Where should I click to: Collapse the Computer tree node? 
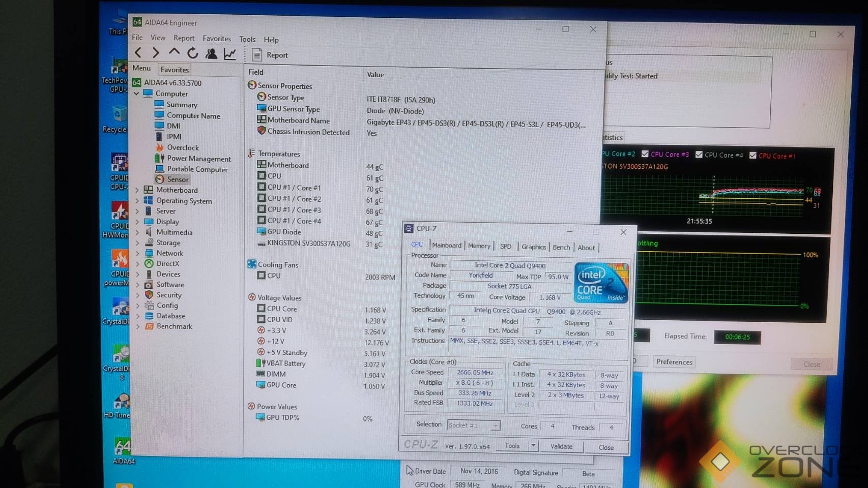pos(136,94)
